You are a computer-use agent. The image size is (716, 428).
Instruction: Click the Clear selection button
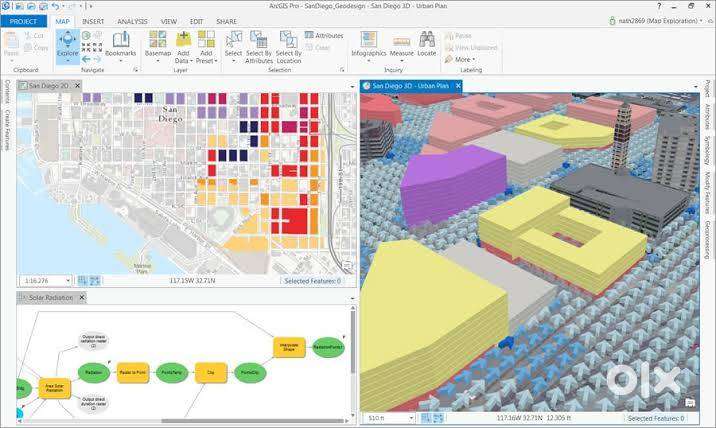(x=318, y=47)
